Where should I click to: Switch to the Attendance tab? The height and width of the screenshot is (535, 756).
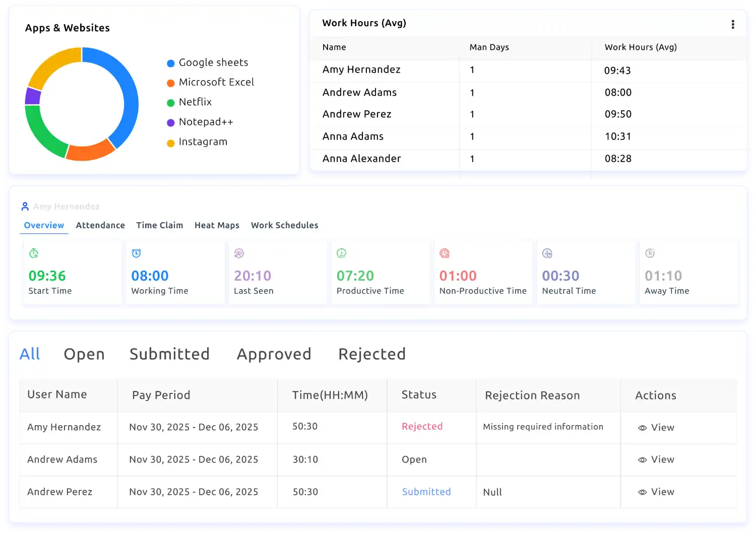[x=100, y=225]
